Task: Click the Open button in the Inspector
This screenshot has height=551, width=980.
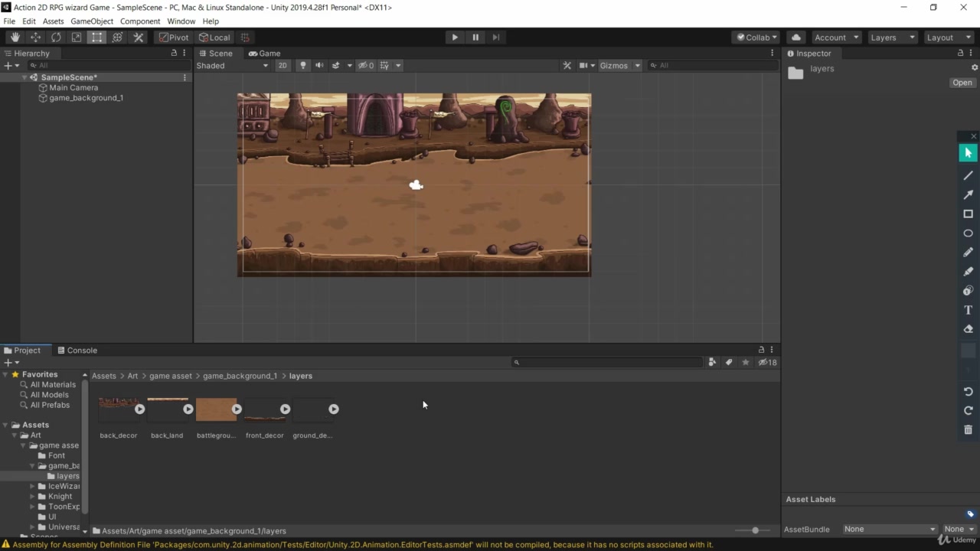Action: pyautogui.click(x=962, y=82)
